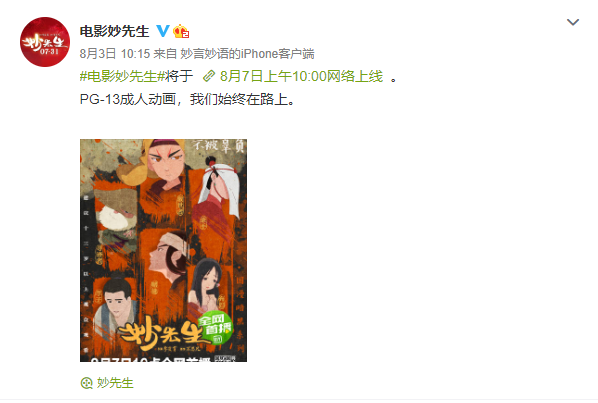This screenshot has width=598, height=403.
Task: Click the red-marked face character on poster
Action: pyautogui.click(x=166, y=162)
